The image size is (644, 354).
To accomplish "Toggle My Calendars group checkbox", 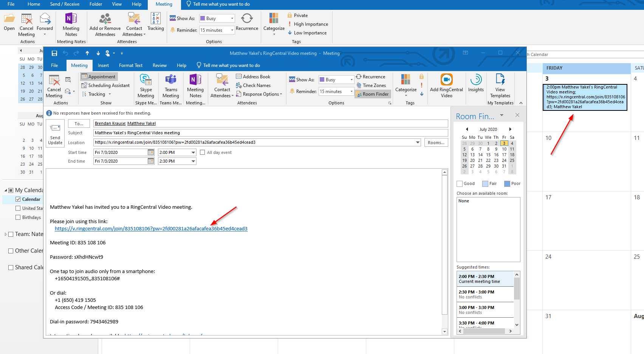I will point(11,190).
